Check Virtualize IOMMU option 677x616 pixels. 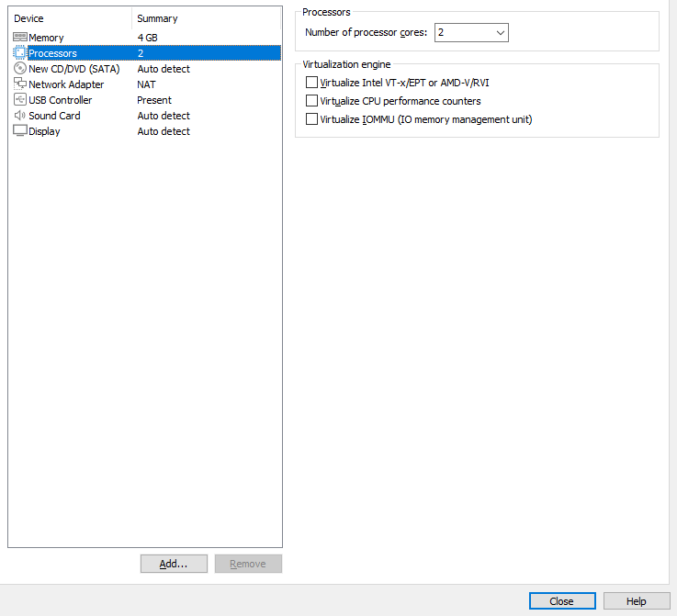311,119
